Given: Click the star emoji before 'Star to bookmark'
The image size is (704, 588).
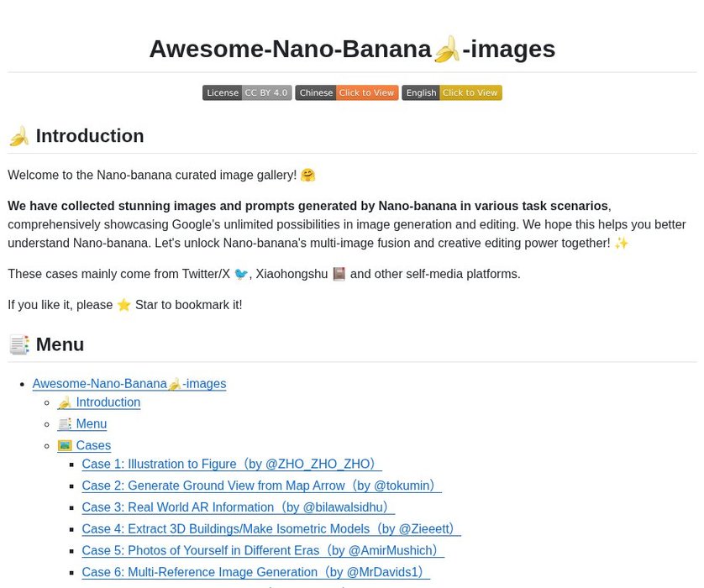Looking at the screenshot, I should [x=124, y=305].
